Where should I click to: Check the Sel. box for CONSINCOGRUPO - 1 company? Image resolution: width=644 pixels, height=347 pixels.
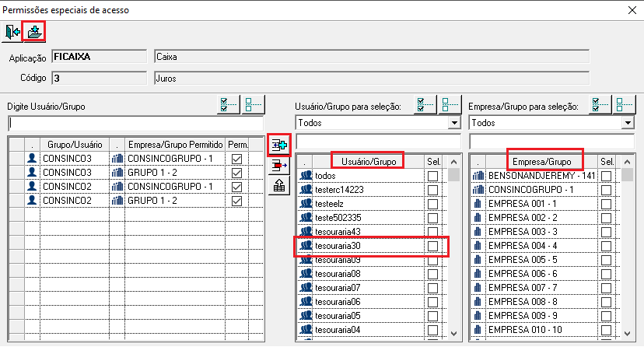tap(606, 190)
